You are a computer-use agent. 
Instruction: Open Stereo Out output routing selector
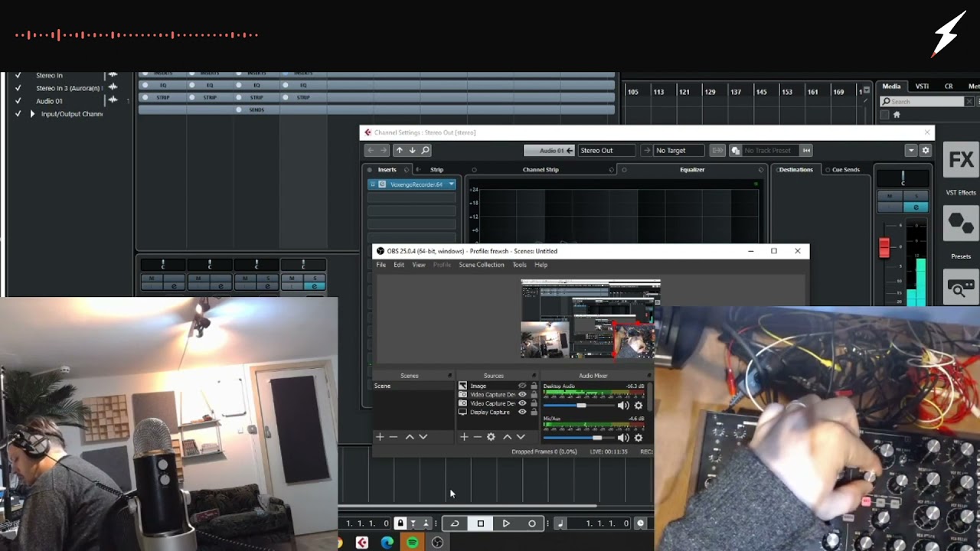(606, 150)
